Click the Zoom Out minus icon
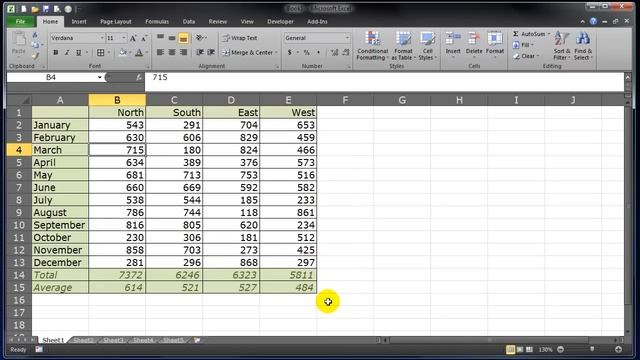Screen dimensions: 640x360 (560, 349)
